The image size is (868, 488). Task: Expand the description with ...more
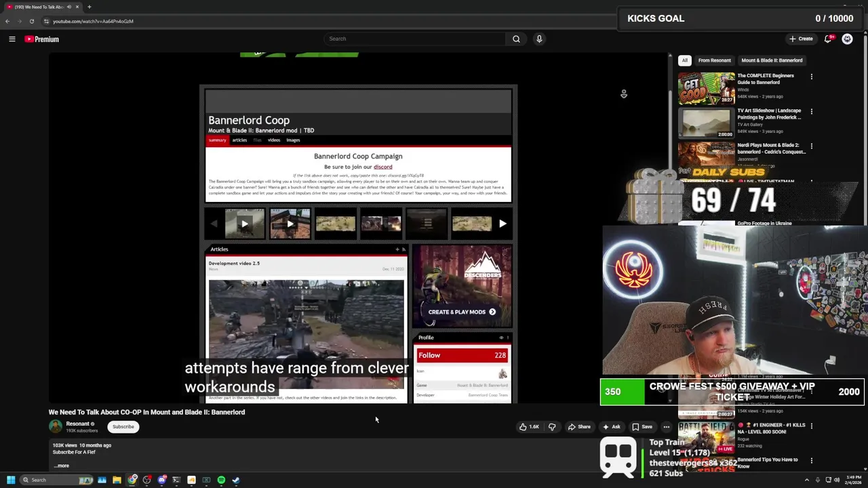coord(61,466)
